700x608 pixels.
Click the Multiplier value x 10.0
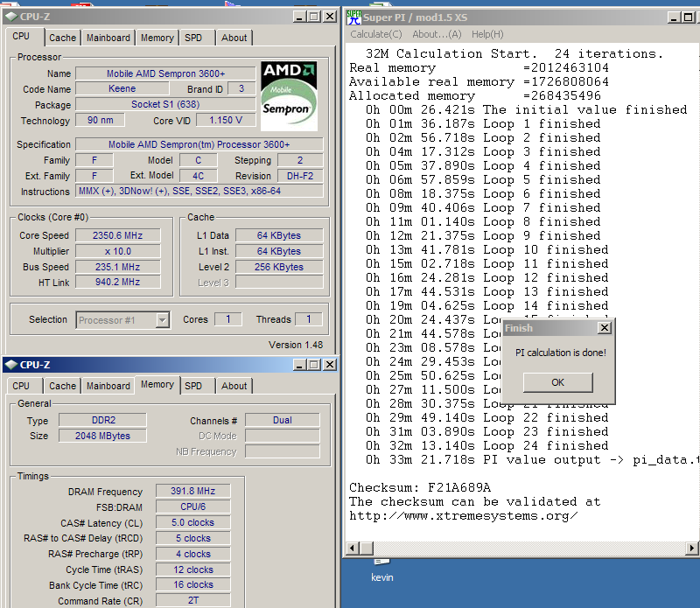point(118,251)
